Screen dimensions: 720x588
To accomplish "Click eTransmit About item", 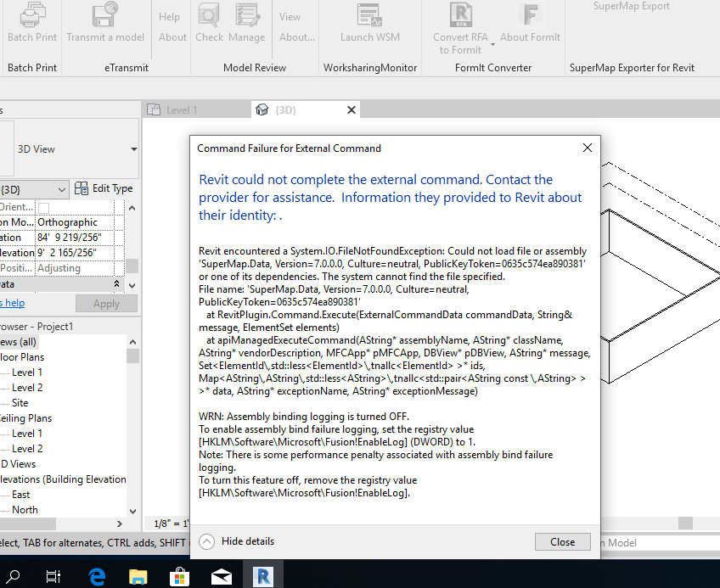I will (172, 37).
